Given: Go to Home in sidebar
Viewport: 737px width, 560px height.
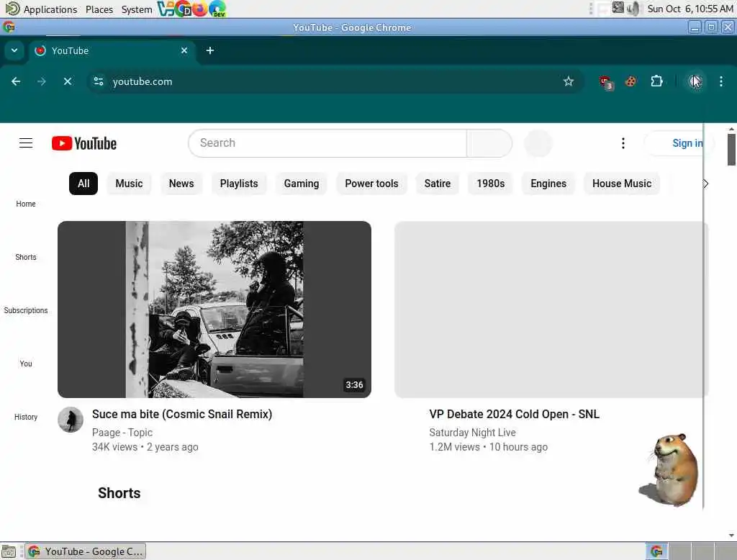Looking at the screenshot, I should (26, 204).
